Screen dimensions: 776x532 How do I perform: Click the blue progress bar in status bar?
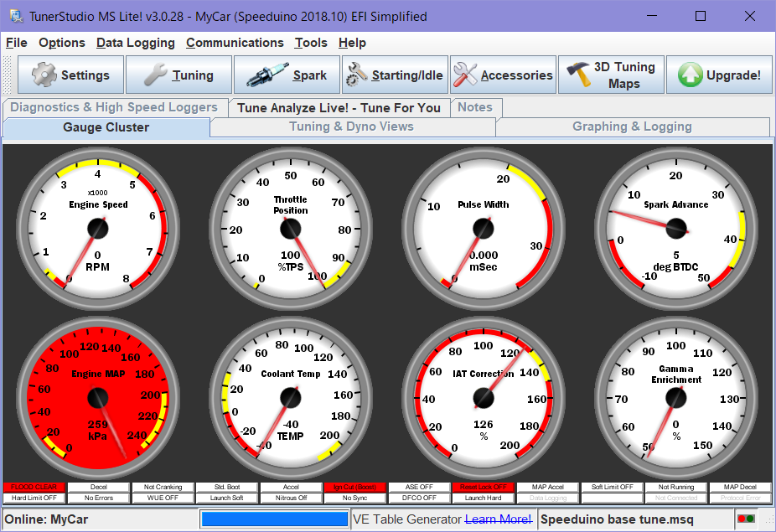(274, 519)
